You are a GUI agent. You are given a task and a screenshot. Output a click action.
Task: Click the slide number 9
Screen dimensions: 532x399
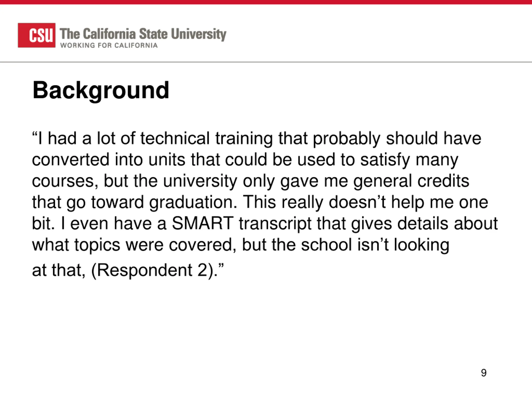[x=484, y=373]
